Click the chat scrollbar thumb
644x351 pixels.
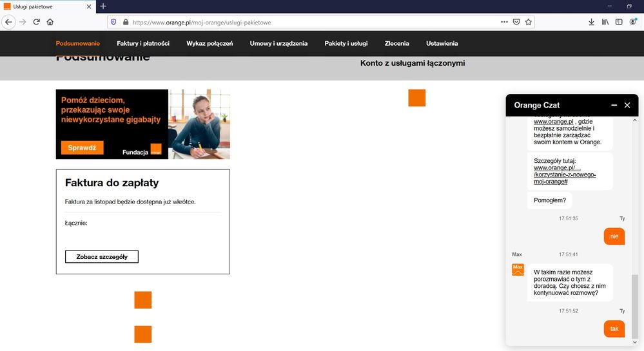(635, 306)
